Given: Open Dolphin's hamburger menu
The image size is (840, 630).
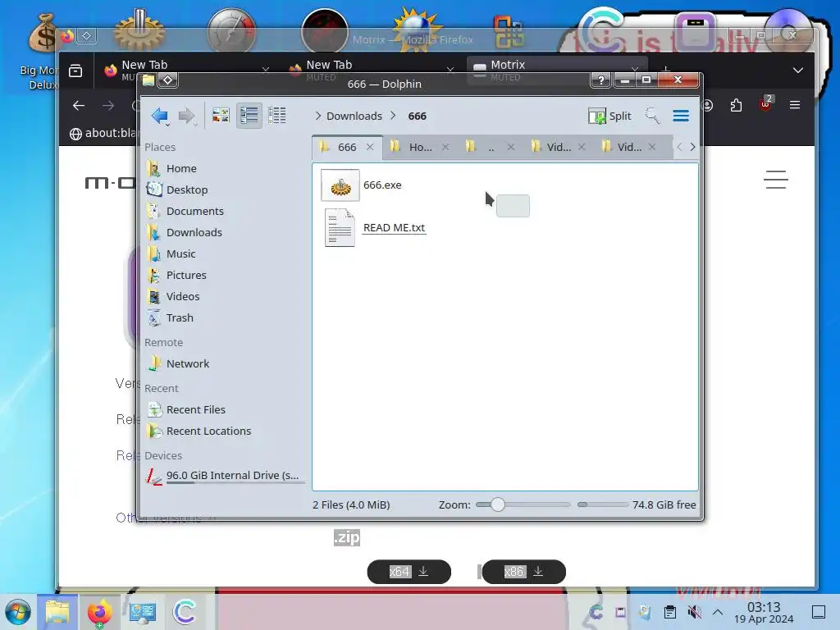Looking at the screenshot, I should 681,116.
